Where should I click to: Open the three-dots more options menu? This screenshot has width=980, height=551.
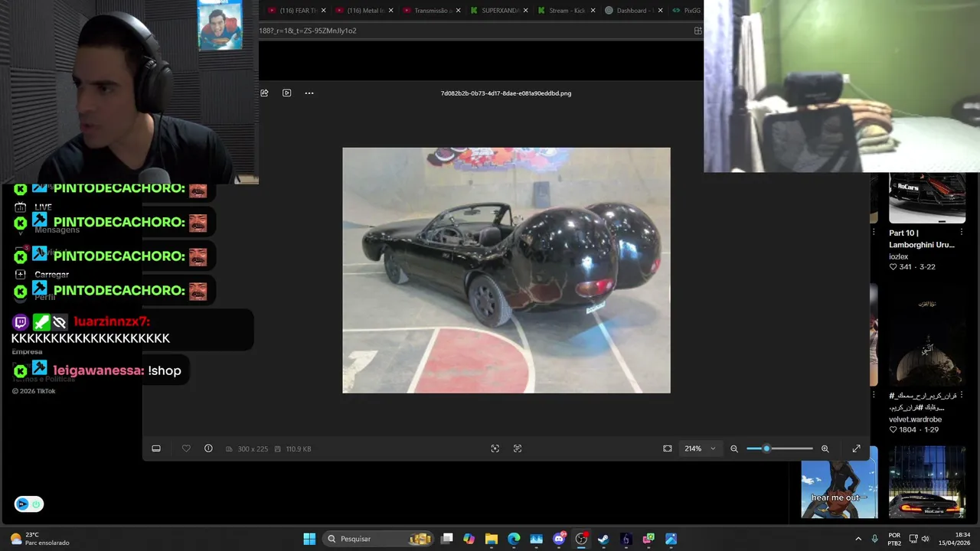tap(309, 93)
